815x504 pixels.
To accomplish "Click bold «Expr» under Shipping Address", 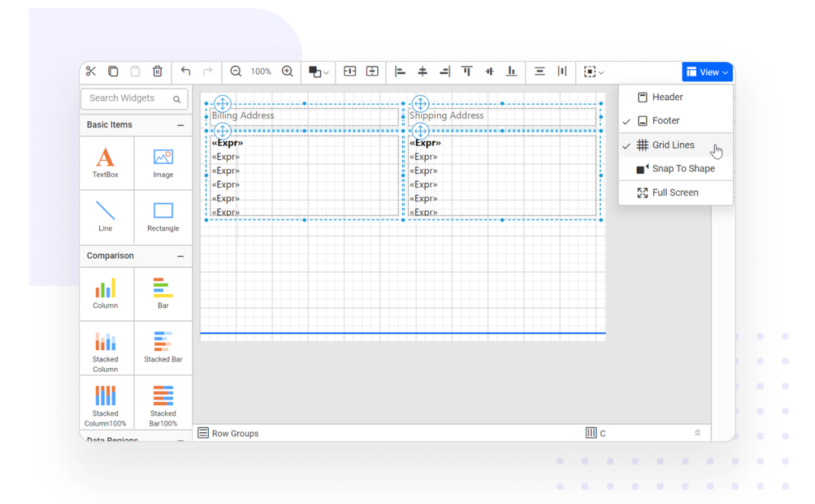I will pyautogui.click(x=425, y=143).
